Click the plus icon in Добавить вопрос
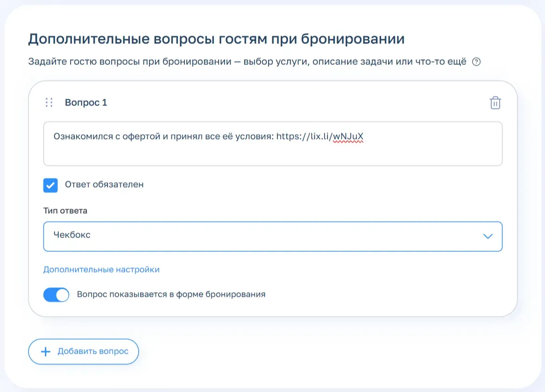Screen dimensions: 545x392 tap(45, 352)
